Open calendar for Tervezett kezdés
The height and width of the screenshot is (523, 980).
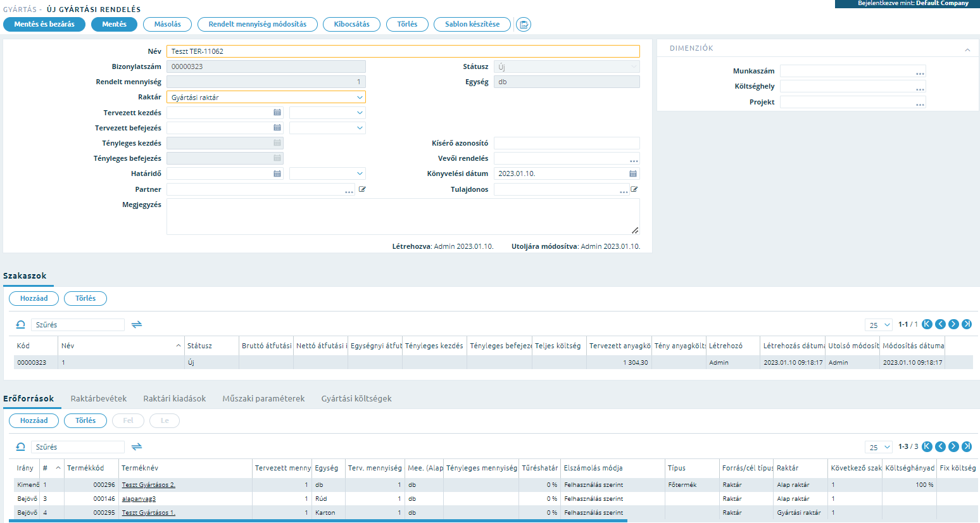click(277, 113)
